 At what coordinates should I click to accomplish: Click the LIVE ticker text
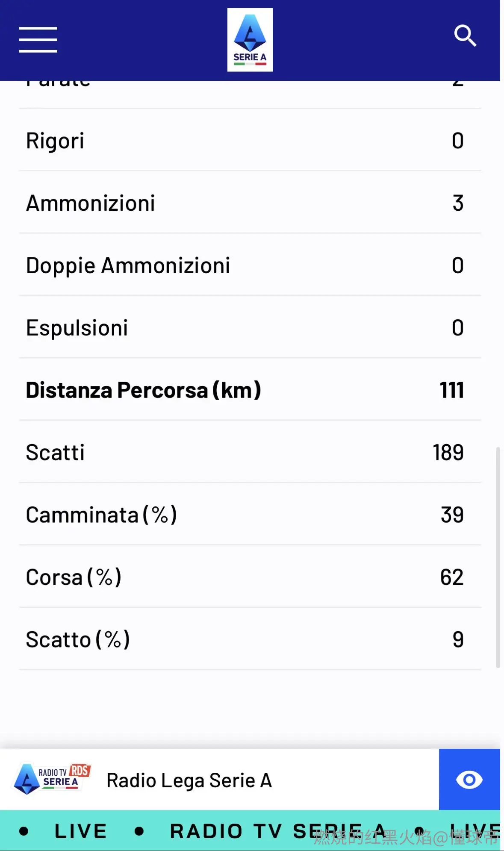[80, 831]
